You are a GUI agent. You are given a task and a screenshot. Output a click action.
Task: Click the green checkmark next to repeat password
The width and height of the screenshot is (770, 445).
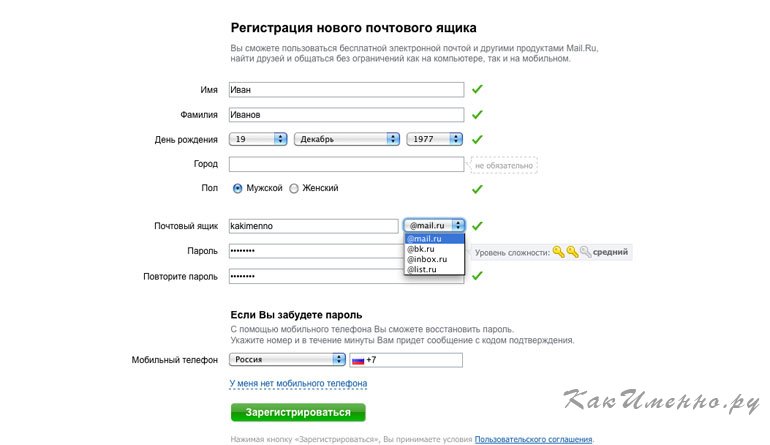[x=477, y=276]
